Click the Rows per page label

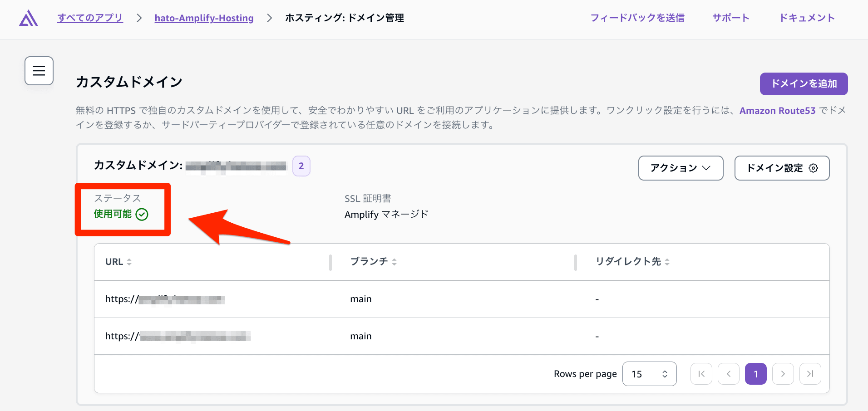585,374
